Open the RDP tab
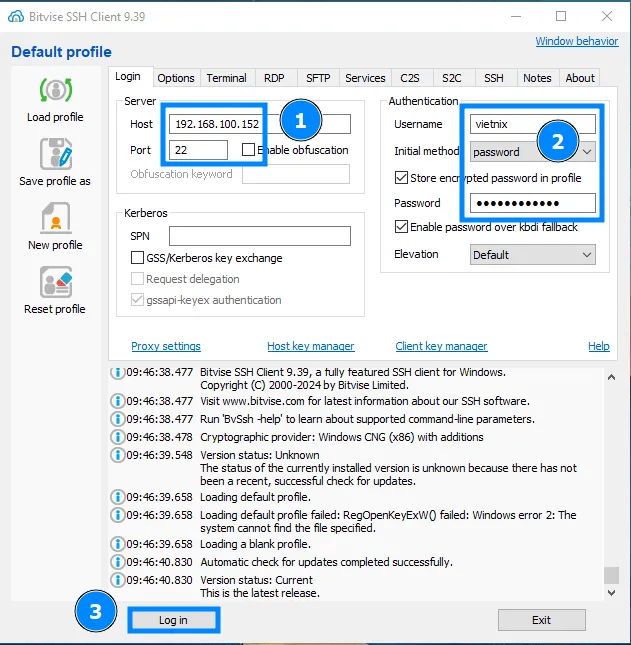 coord(274,78)
